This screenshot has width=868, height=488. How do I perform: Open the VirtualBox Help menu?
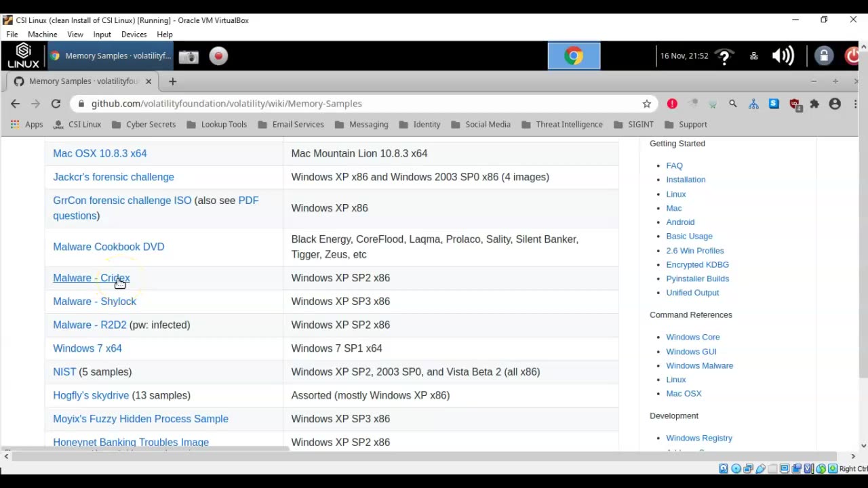pyautogui.click(x=165, y=35)
